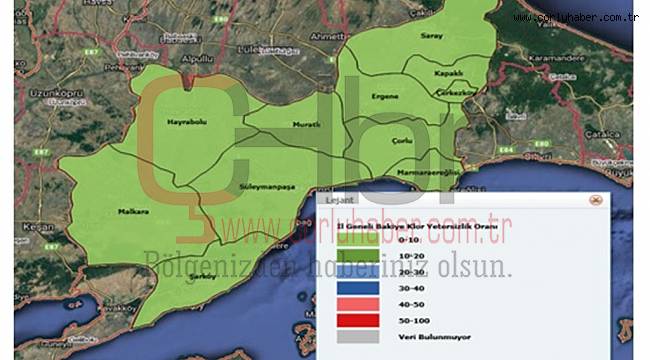Image resolution: width=650 pixels, height=360 pixels.
Task: Click the Malkara district label
Action: coord(133,212)
